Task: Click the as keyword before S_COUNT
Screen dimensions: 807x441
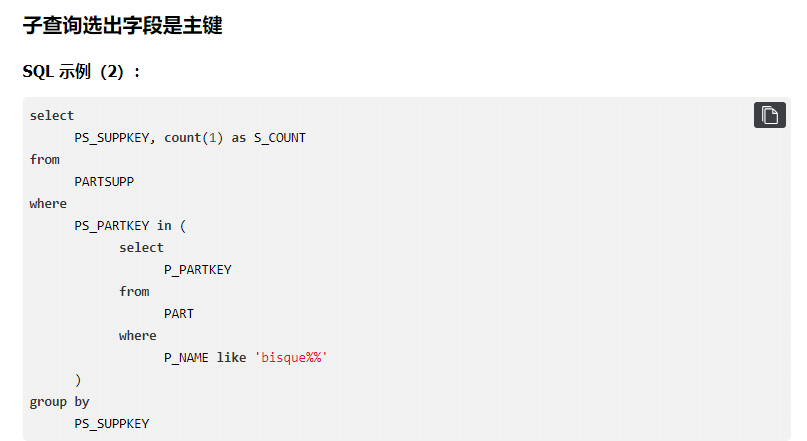Action: coord(239,138)
